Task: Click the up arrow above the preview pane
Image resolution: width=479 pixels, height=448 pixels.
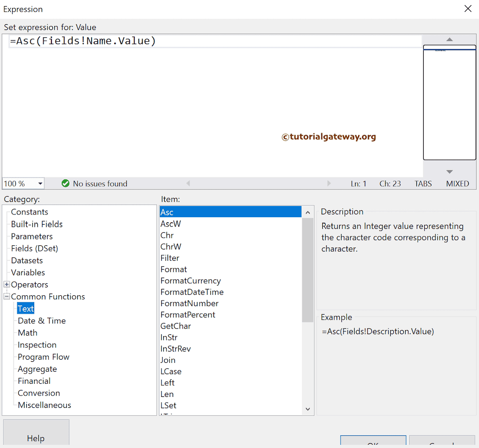Action: [449, 40]
